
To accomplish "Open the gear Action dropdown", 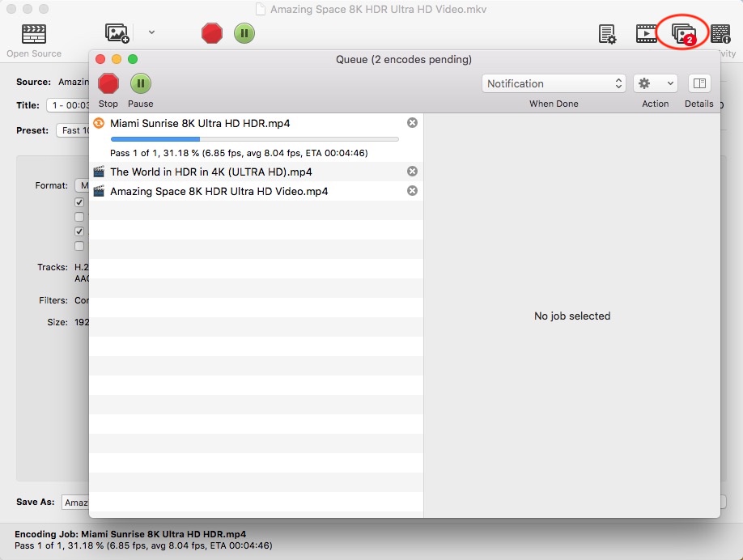I will [x=655, y=83].
